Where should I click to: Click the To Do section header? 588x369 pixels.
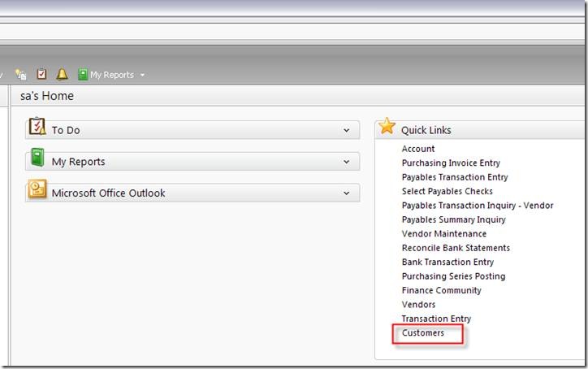(x=192, y=130)
